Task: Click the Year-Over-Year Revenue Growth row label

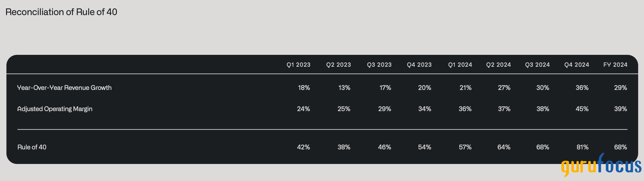Action: (x=64, y=88)
